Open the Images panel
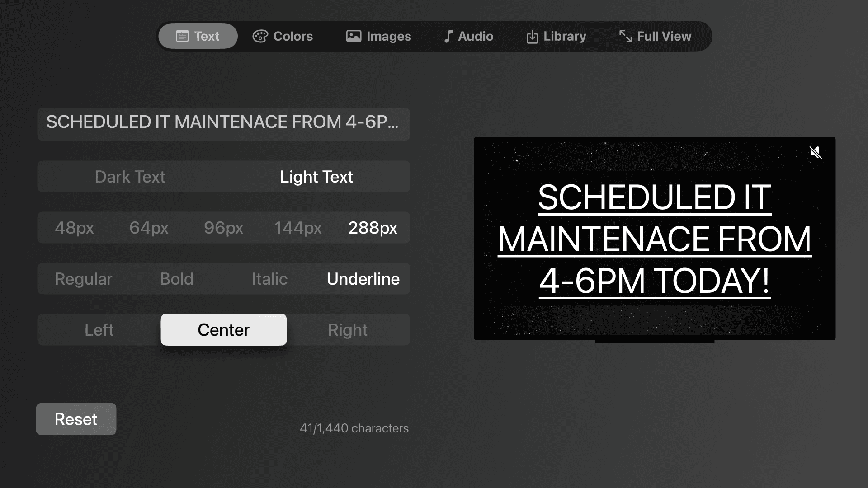Viewport: 868px width, 488px height. coord(378,36)
